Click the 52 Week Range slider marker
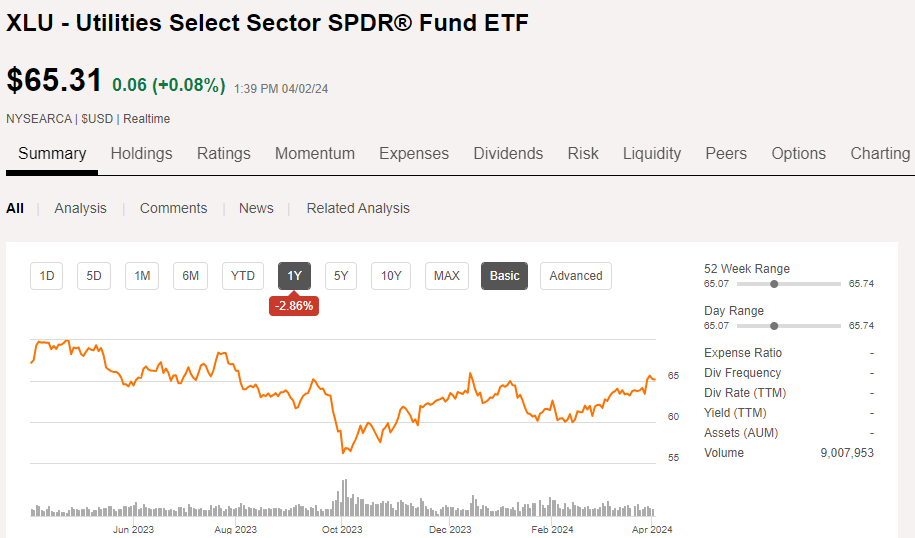The image size is (915, 538). pyautogui.click(x=773, y=284)
